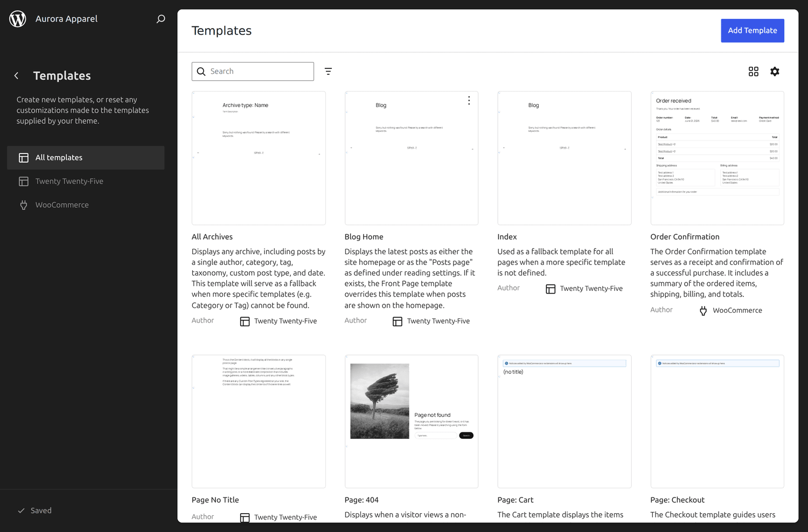The height and width of the screenshot is (532, 808).
Task: Click the Page No Title template name
Action: click(215, 500)
